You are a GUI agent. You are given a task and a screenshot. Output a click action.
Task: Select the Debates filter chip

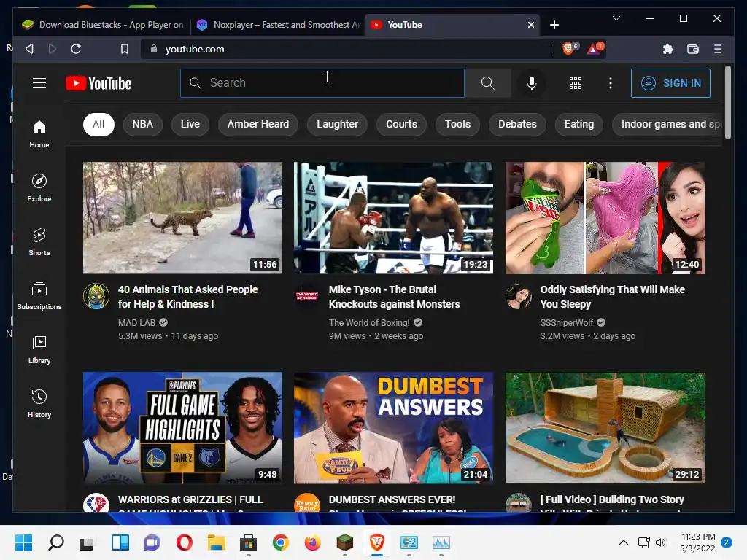(517, 124)
